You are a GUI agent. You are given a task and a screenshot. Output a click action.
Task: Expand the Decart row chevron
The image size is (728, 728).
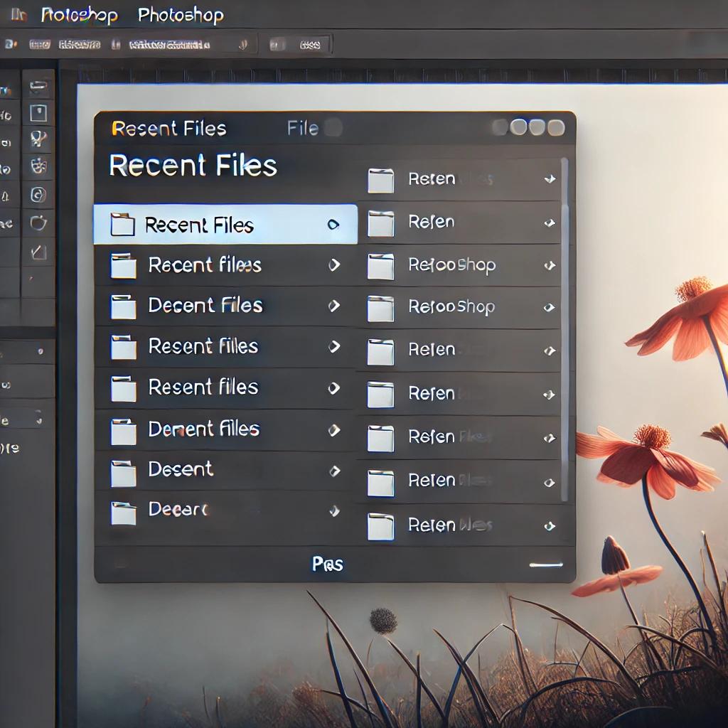(x=334, y=511)
